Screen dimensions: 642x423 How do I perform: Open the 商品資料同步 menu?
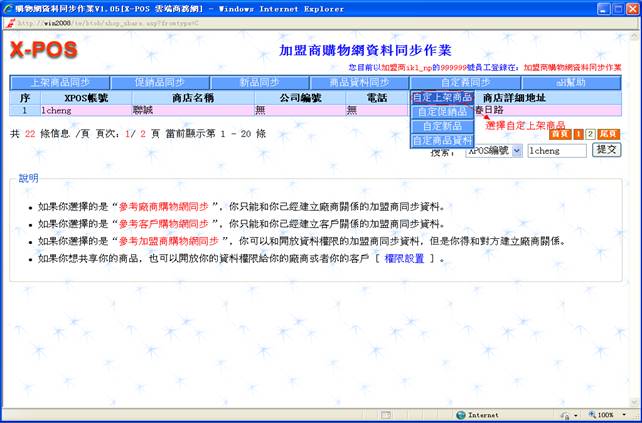click(360, 82)
